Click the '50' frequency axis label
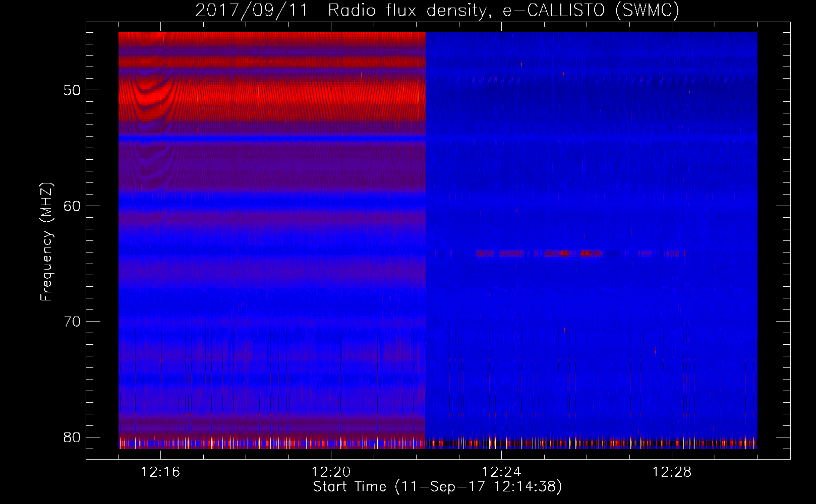The width and height of the screenshot is (816, 504). click(x=72, y=90)
